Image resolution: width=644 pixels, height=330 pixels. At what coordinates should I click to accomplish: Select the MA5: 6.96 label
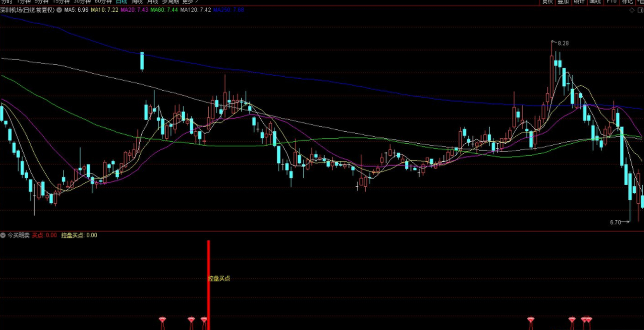(76, 10)
